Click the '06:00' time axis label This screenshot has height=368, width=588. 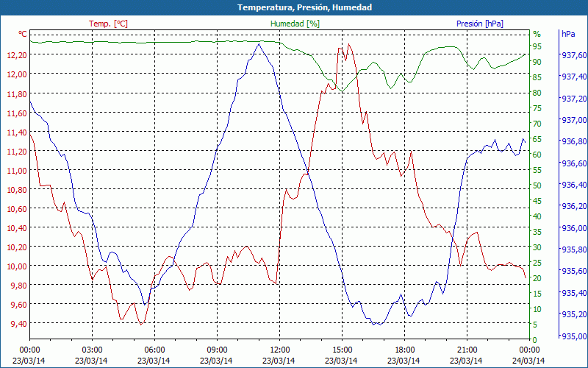coord(154,350)
